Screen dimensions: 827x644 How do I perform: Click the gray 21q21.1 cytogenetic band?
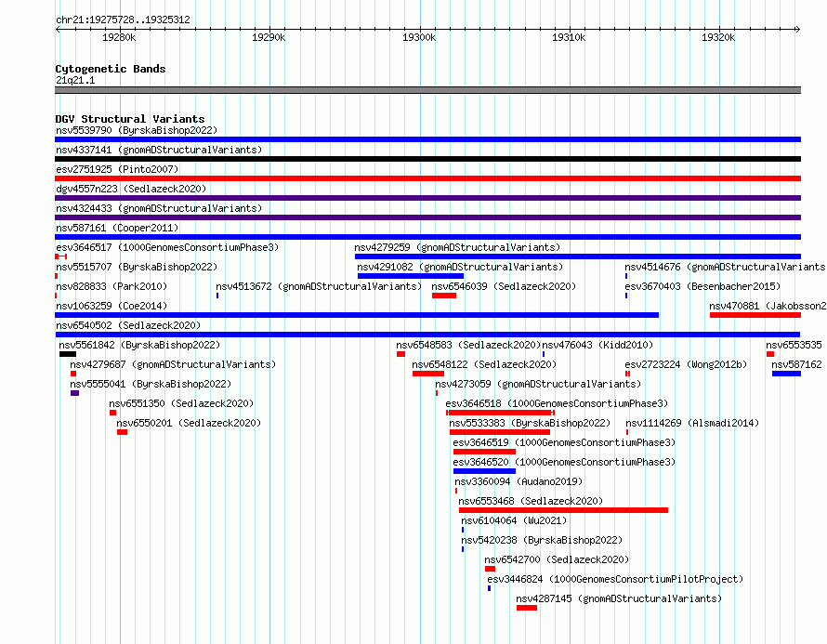pyautogui.click(x=427, y=90)
